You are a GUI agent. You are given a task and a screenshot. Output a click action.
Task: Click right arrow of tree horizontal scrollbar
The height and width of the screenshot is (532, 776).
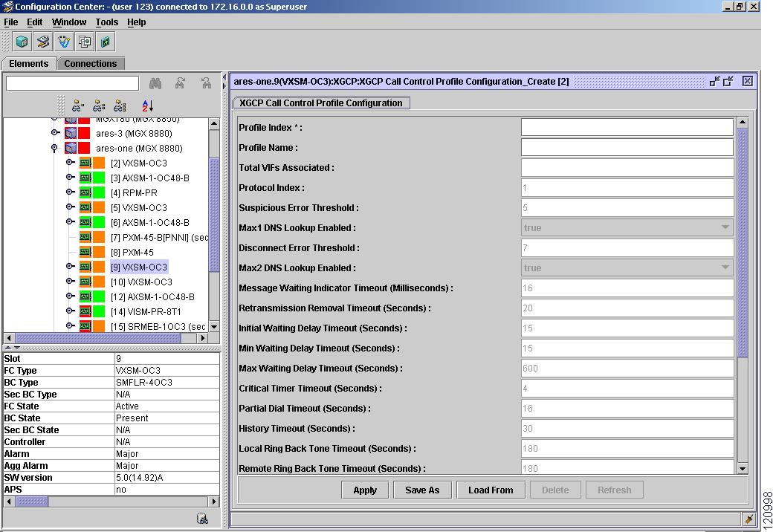[202, 338]
